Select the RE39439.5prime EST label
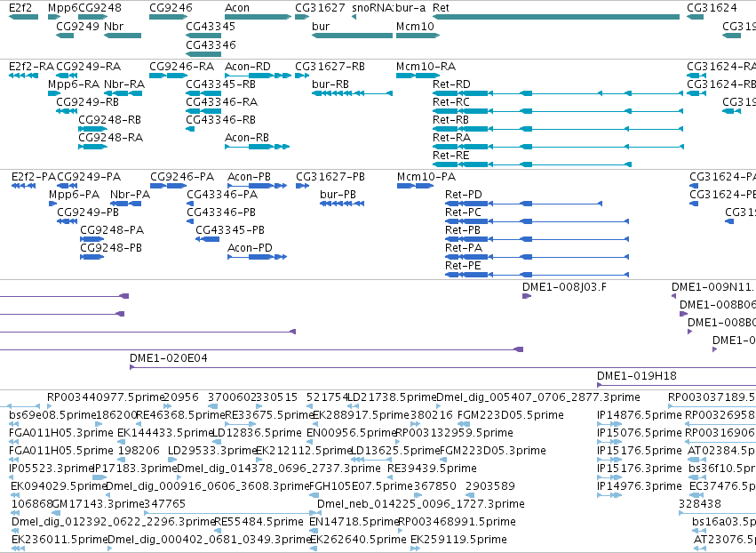The height and width of the screenshot is (553, 756). click(432, 469)
